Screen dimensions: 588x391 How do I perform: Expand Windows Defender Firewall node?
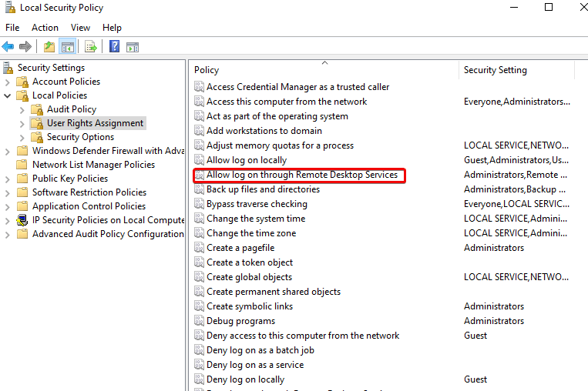tap(7, 152)
